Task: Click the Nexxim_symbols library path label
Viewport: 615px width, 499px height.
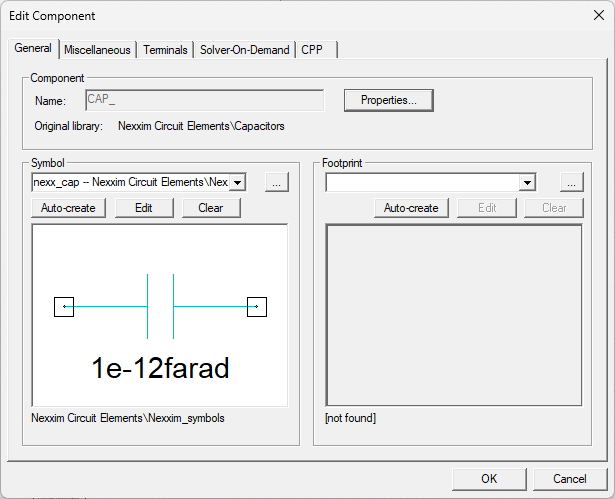Action: click(x=128, y=418)
